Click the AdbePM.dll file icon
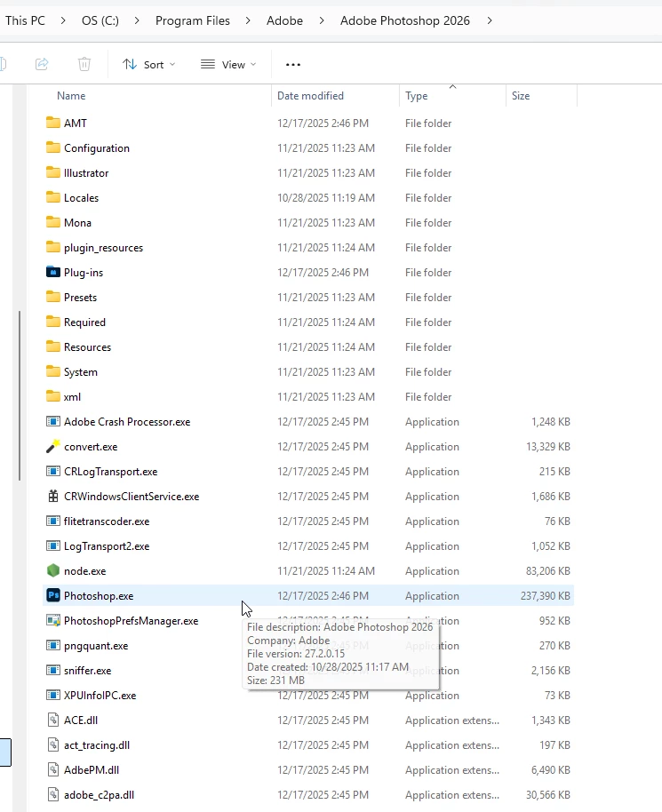 [x=53, y=769]
